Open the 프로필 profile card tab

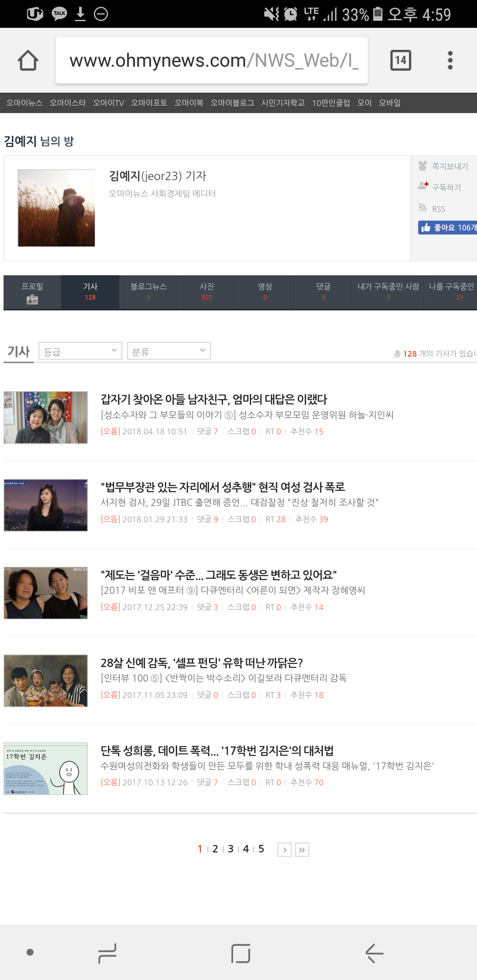pyautogui.click(x=32, y=293)
